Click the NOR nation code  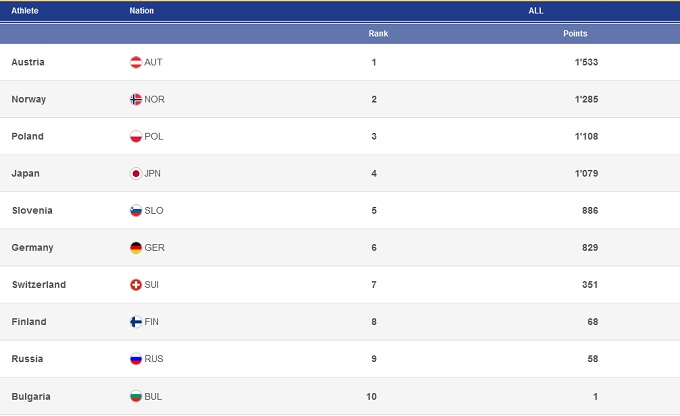tap(154, 99)
